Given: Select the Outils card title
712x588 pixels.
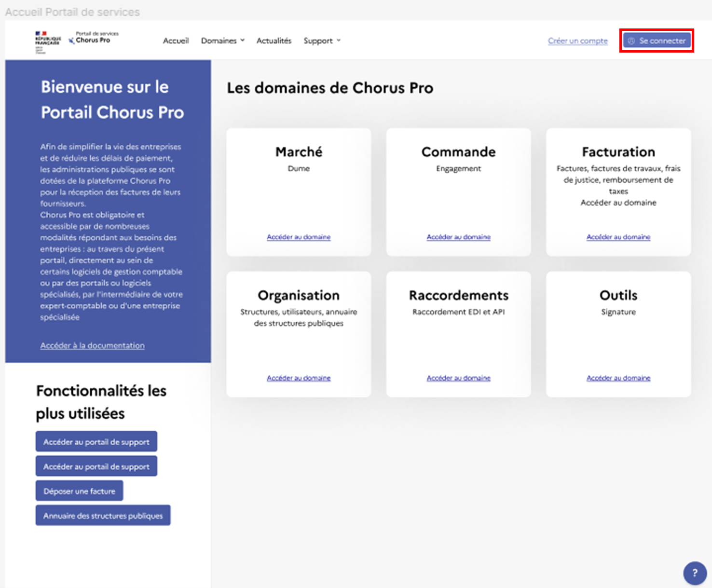Looking at the screenshot, I should pos(618,295).
